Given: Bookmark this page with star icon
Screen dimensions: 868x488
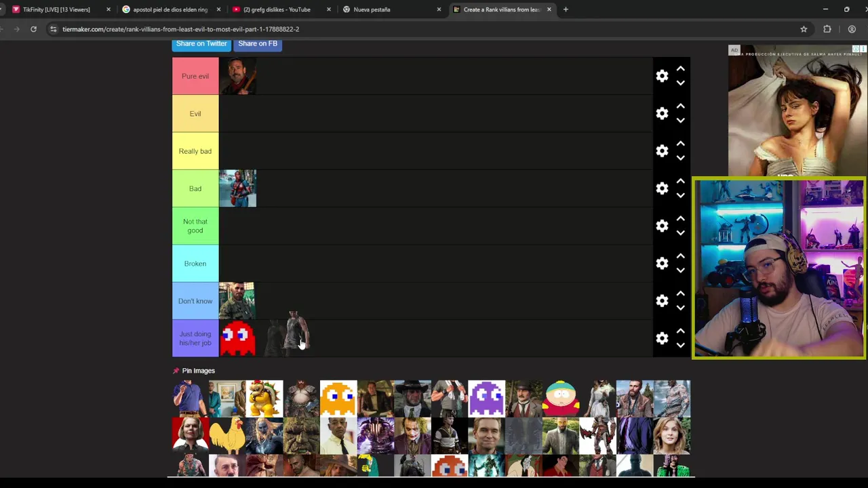Looking at the screenshot, I should [804, 29].
